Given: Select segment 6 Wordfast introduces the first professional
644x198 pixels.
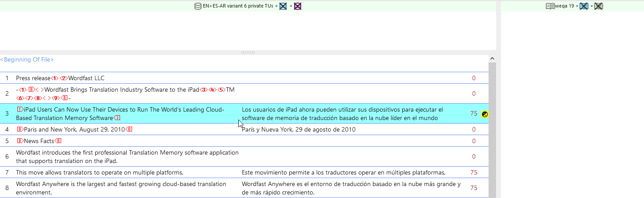Looking at the screenshot, I should (x=127, y=156).
